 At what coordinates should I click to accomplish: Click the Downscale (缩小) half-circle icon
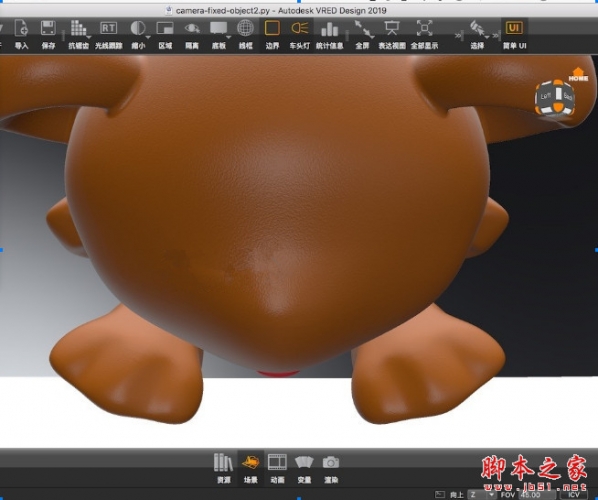coord(138,28)
